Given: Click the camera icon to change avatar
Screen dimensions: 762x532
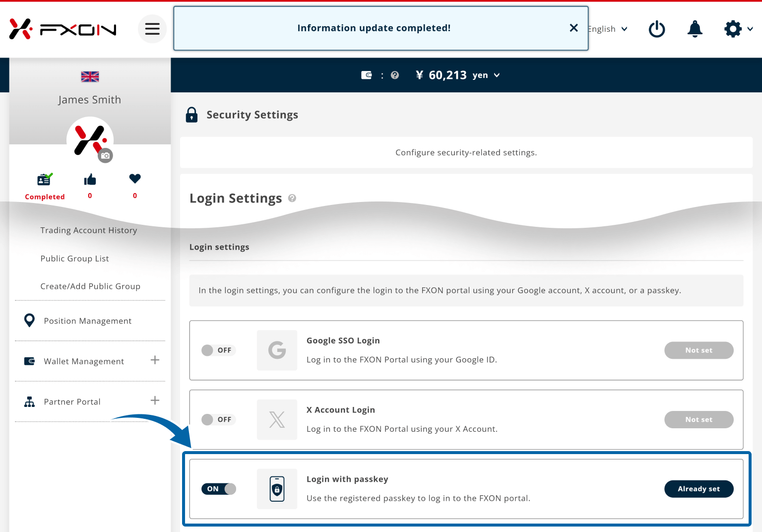Looking at the screenshot, I should click(x=105, y=155).
